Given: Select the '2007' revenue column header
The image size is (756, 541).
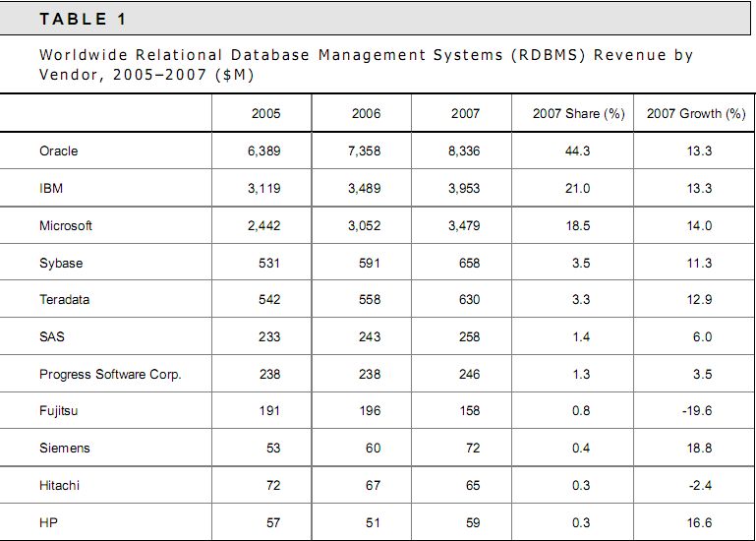Looking at the screenshot, I should tap(465, 113).
